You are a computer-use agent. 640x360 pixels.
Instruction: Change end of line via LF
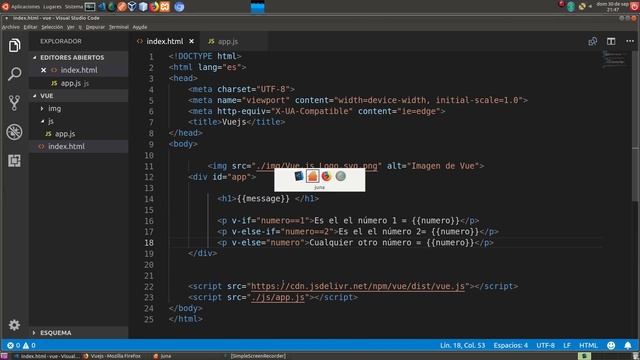[x=567, y=345]
